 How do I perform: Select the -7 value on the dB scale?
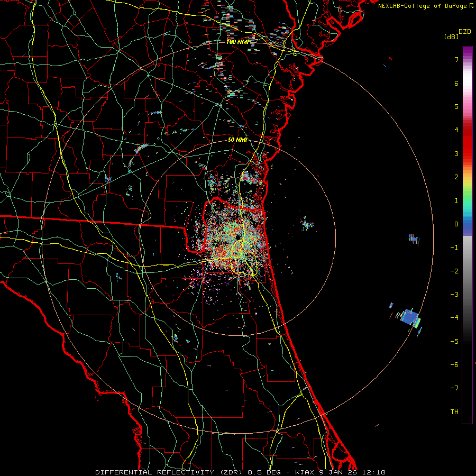coord(454,388)
